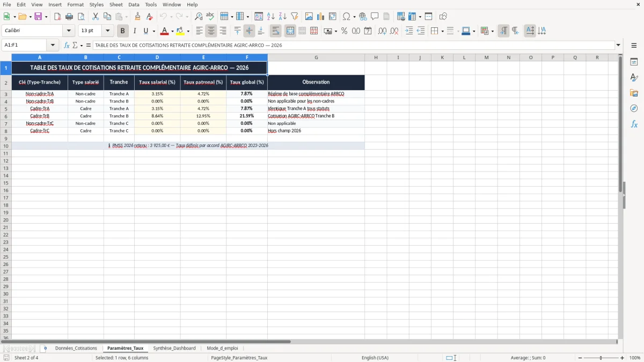Click the Select Function sigma button

click(x=75, y=45)
